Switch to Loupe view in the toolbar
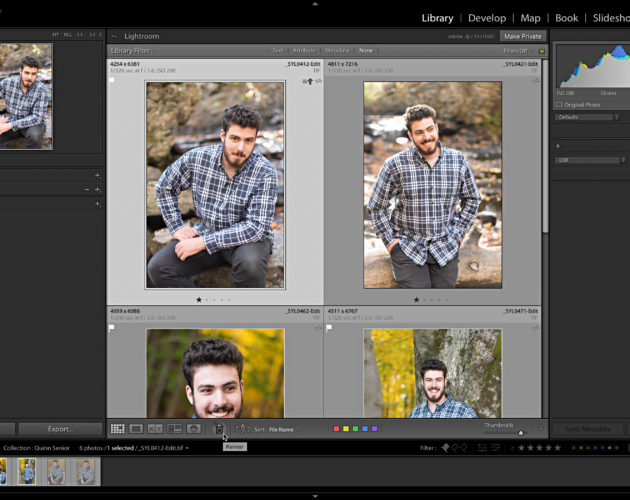The height and width of the screenshot is (500, 630). tap(136, 429)
